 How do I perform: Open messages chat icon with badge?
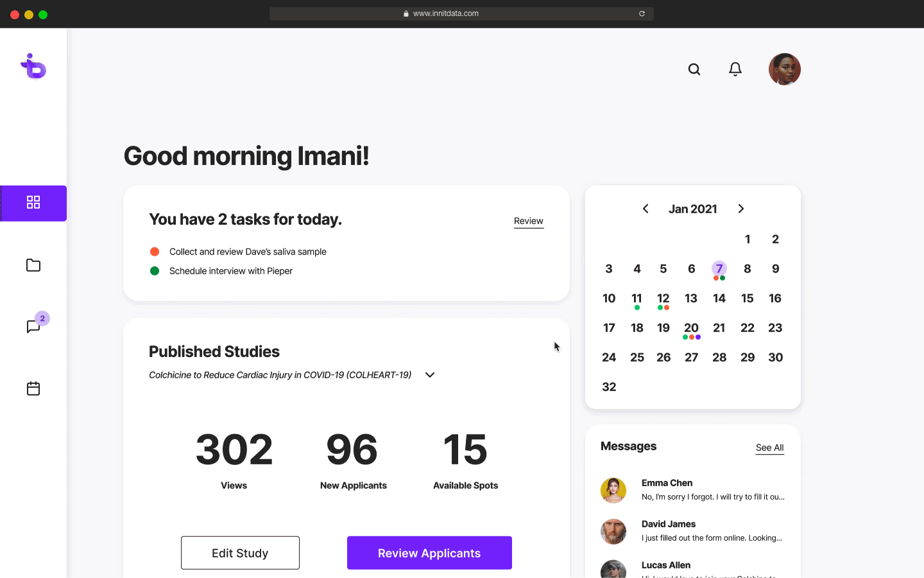pos(34,326)
